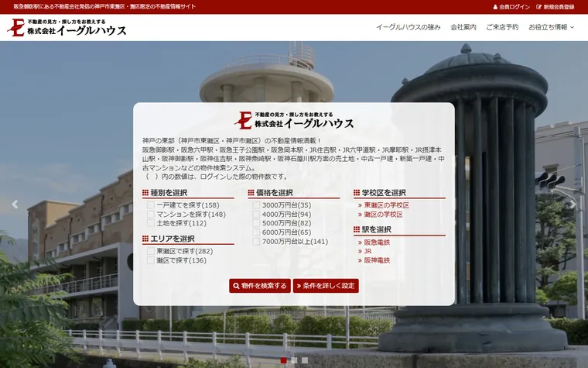Open 灘区の学校区 link
Screen dimensions: 588x368
pos(383,215)
